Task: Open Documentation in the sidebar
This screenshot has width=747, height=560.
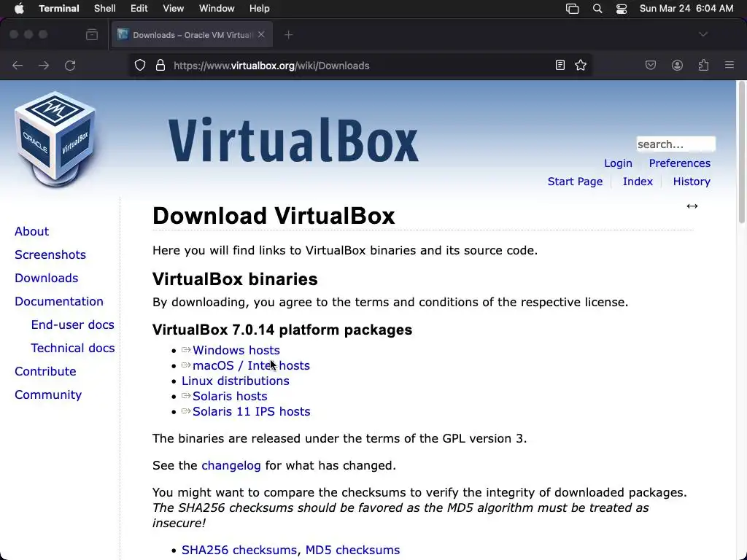Action: pos(58,301)
